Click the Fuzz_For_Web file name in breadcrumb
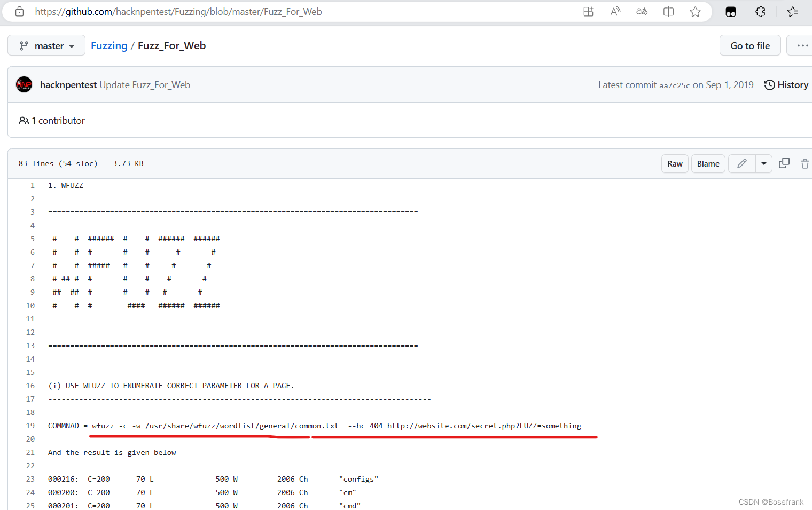 (171, 45)
